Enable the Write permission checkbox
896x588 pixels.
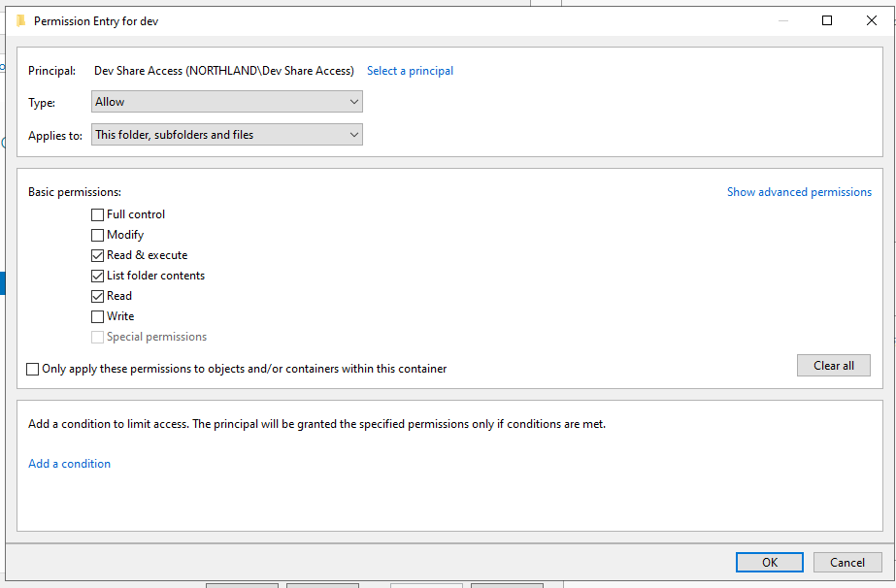point(97,316)
